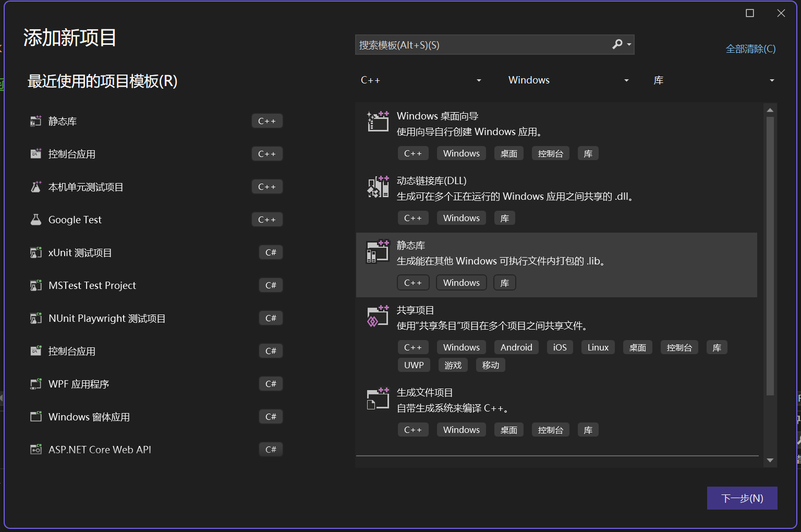
Task: Click 全部清除(C) link
Action: tap(750, 49)
